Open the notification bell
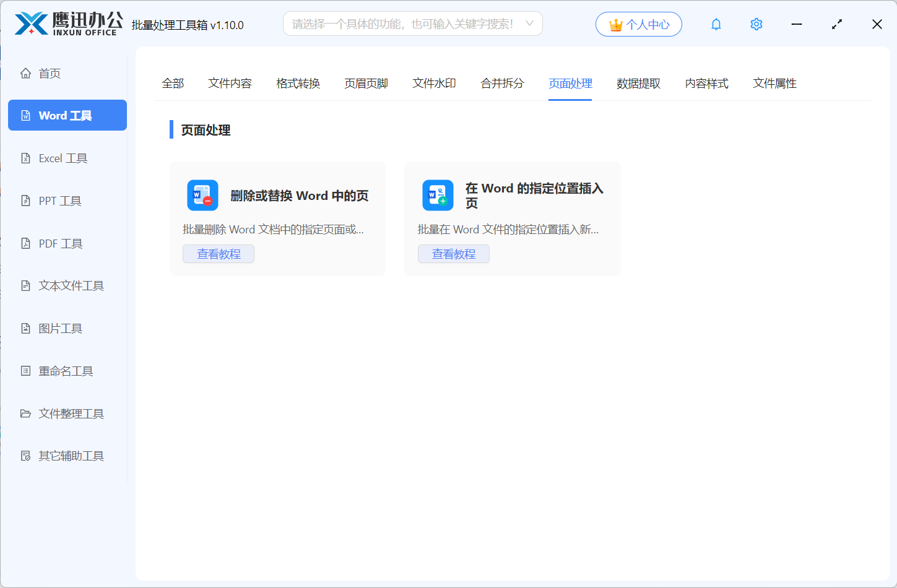This screenshot has width=897, height=588. coord(716,24)
